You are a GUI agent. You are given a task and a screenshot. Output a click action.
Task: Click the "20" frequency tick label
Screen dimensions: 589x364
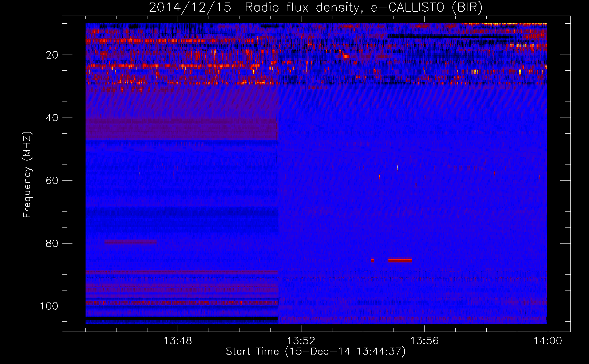click(x=52, y=55)
